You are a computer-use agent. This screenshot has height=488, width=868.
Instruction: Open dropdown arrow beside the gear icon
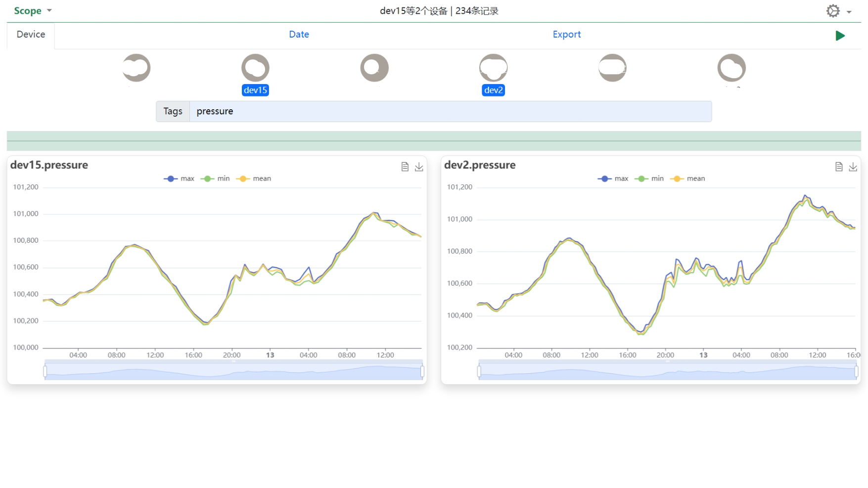pyautogui.click(x=849, y=12)
